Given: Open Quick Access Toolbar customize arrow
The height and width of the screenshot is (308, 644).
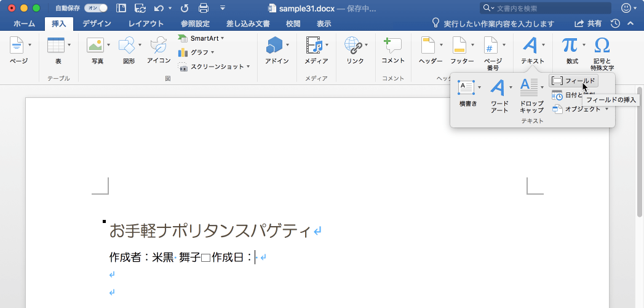Looking at the screenshot, I should (223, 7).
